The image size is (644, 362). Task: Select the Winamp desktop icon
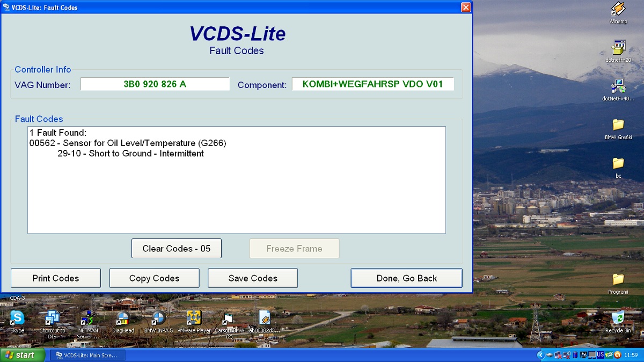pyautogui.click(x=618, y=11)
